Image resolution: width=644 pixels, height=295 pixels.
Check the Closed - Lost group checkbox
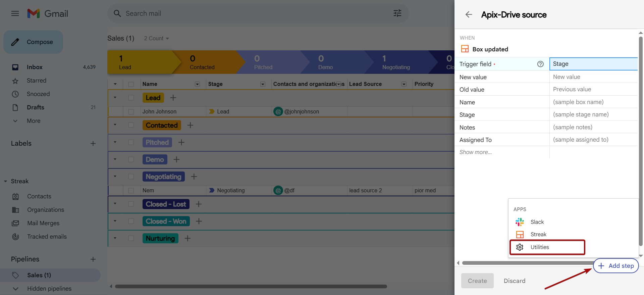pos(131,204)
